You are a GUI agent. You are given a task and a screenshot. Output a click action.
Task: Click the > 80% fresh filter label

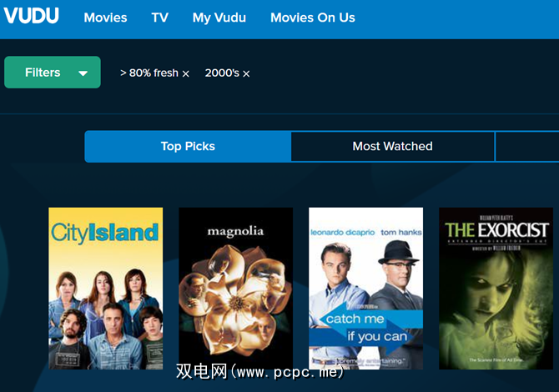149,73
